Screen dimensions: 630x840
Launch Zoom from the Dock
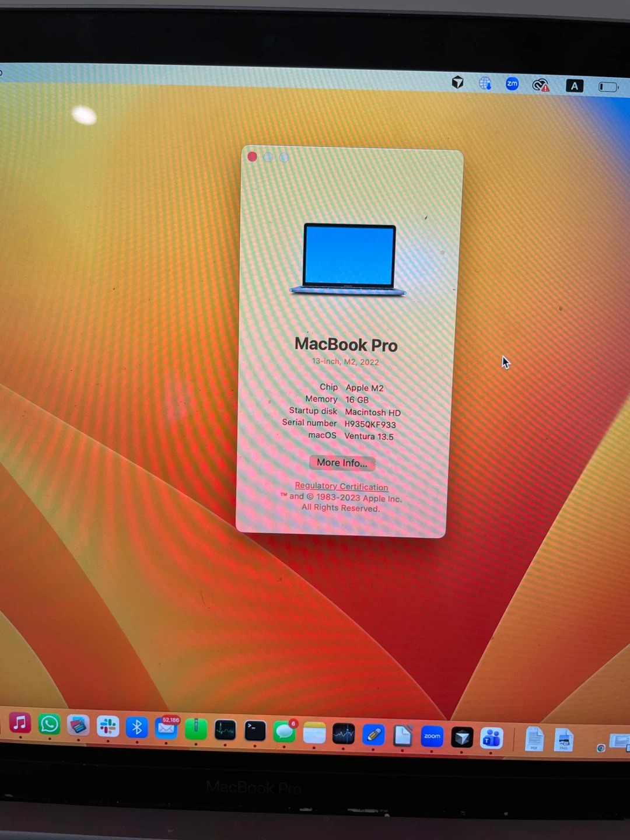432,736
